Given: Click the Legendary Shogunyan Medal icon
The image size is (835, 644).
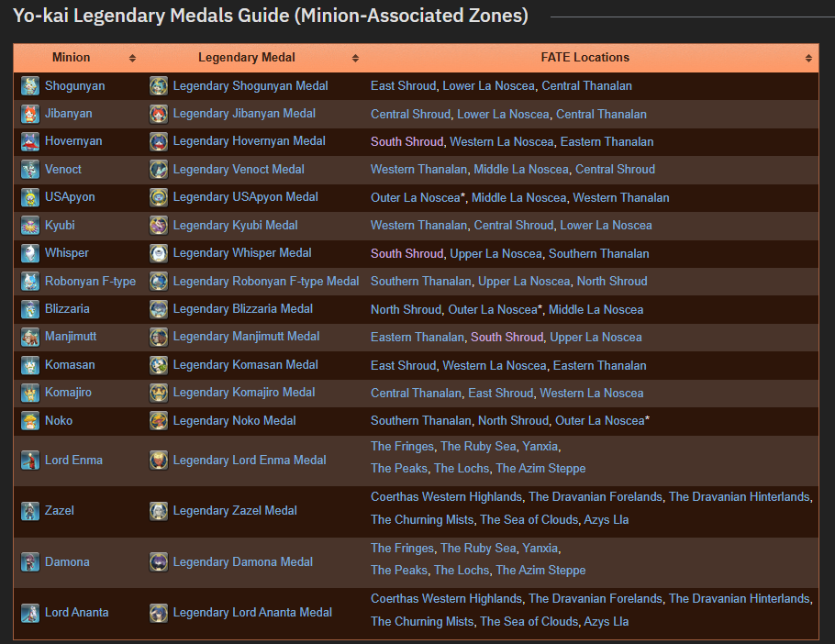Looking at the screenshot, I should [x=159, y=85].
